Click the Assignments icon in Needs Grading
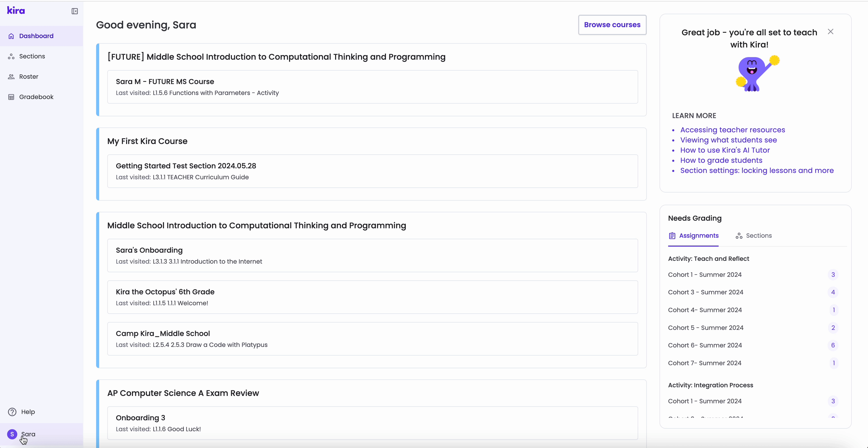Viewport: 868px width, 448px height. tap(672, 235)
